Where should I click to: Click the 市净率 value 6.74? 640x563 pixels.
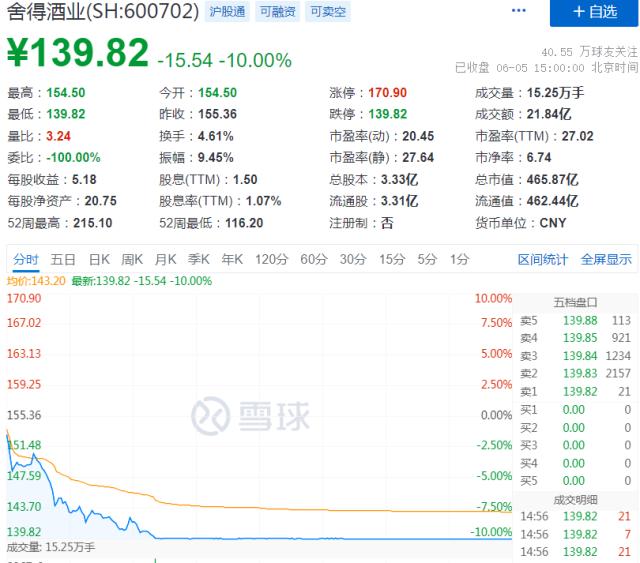click(539, 158)
